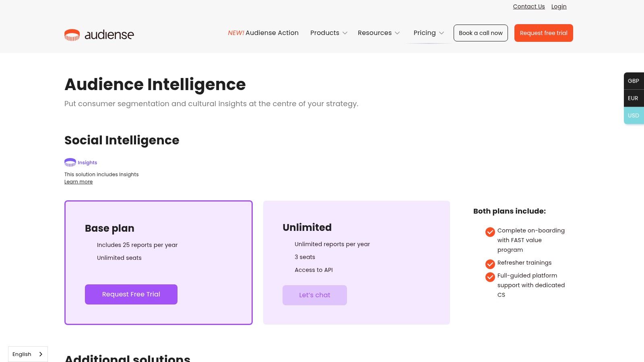644x362 pixels.
Task: Click the Login link
Action: [559, 6]
